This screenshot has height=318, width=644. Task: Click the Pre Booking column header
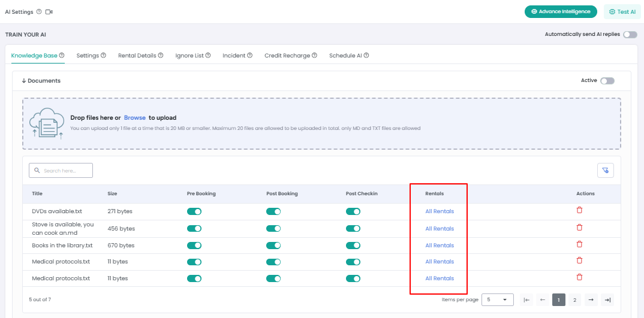coord(201,193)
